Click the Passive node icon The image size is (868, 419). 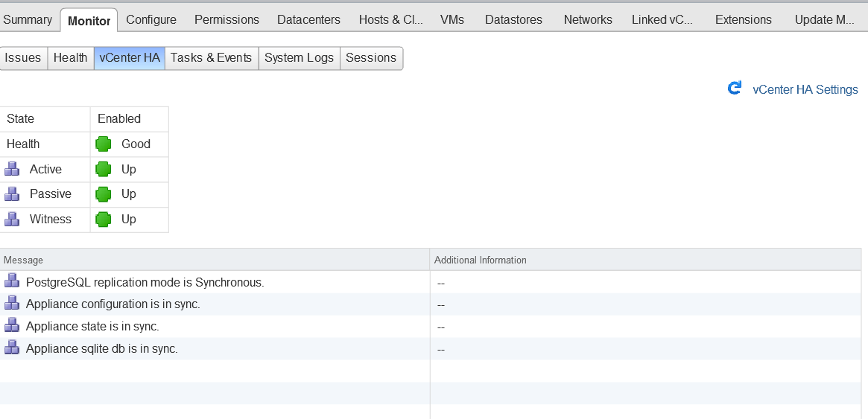(12, 193)
